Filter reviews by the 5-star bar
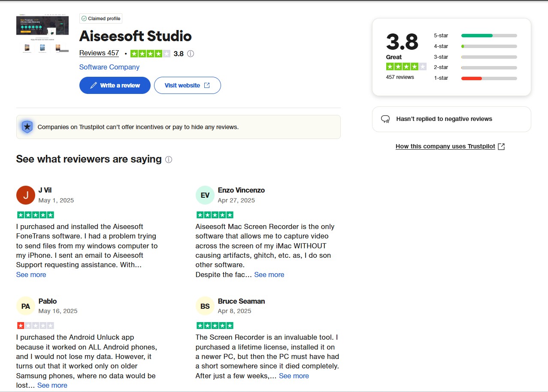Image resolution: width=548 pixels, height=392 pixels. (x=489, y=36)
